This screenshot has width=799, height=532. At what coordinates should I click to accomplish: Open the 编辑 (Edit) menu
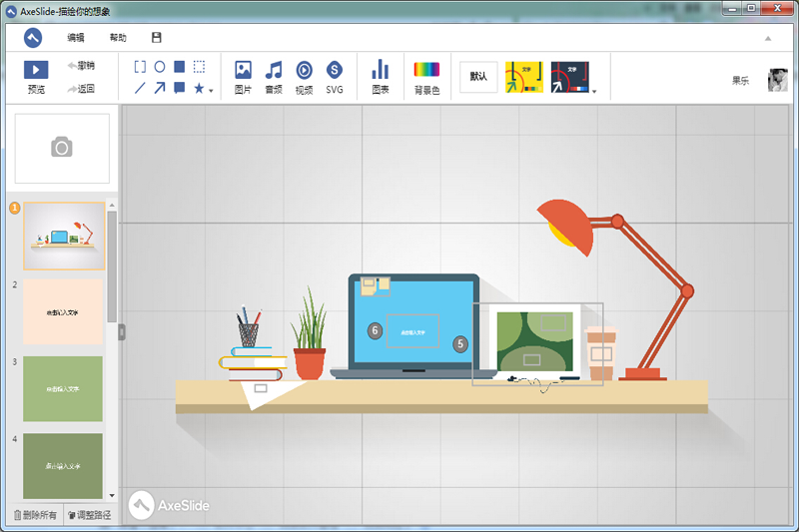76,38
